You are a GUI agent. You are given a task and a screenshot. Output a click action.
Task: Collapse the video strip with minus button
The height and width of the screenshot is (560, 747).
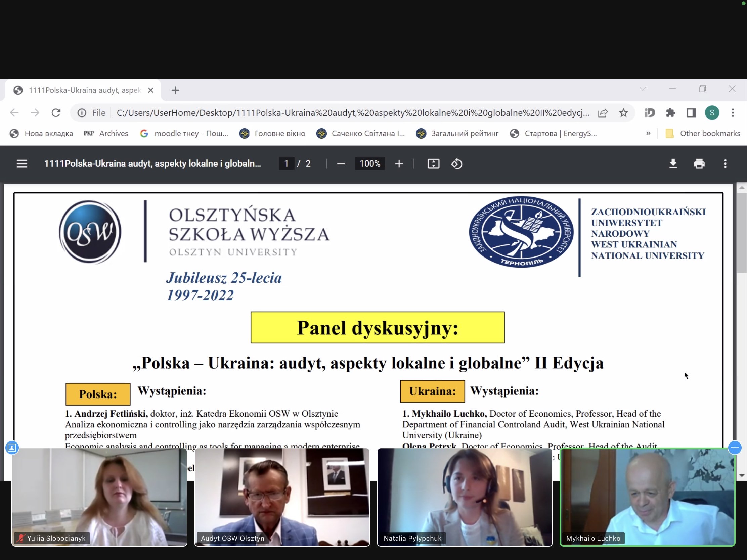pos(735,448)
